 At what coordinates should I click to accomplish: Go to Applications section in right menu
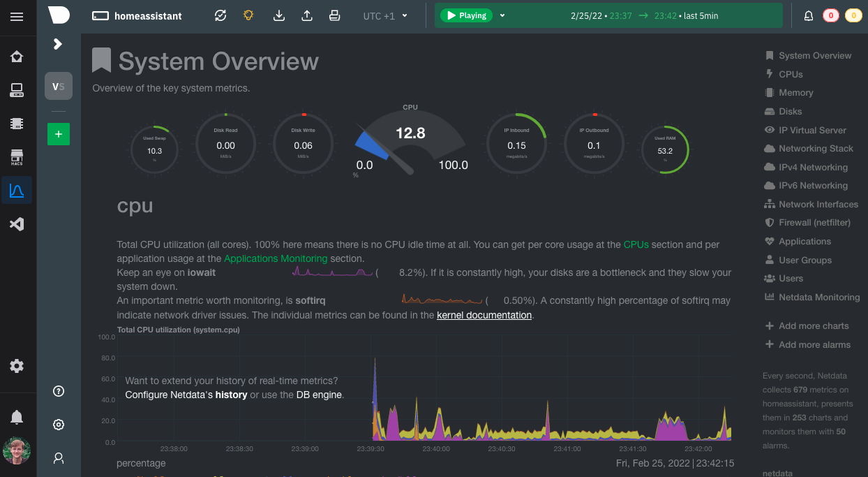798,241
